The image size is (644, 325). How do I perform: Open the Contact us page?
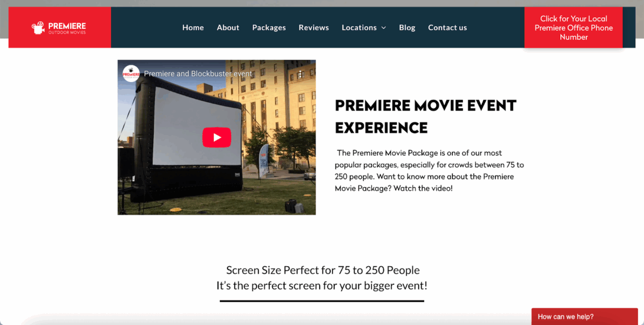click(x=447, y=28)
